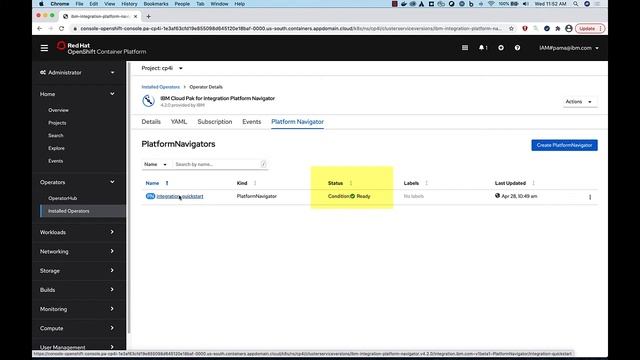Click the Chrome extensions puzzle icon
The height and width of the screenshot is (360, 640).
(x=558, y=29)
